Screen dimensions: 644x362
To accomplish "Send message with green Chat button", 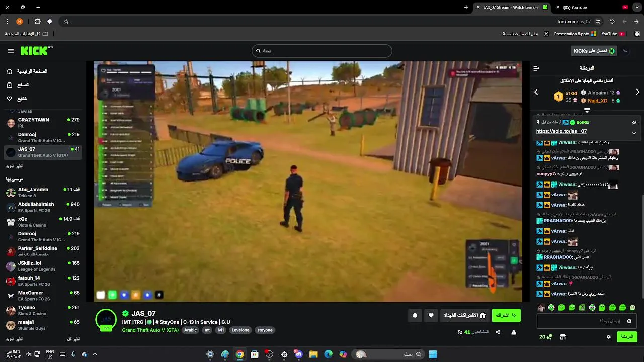I will pos(627,337).
